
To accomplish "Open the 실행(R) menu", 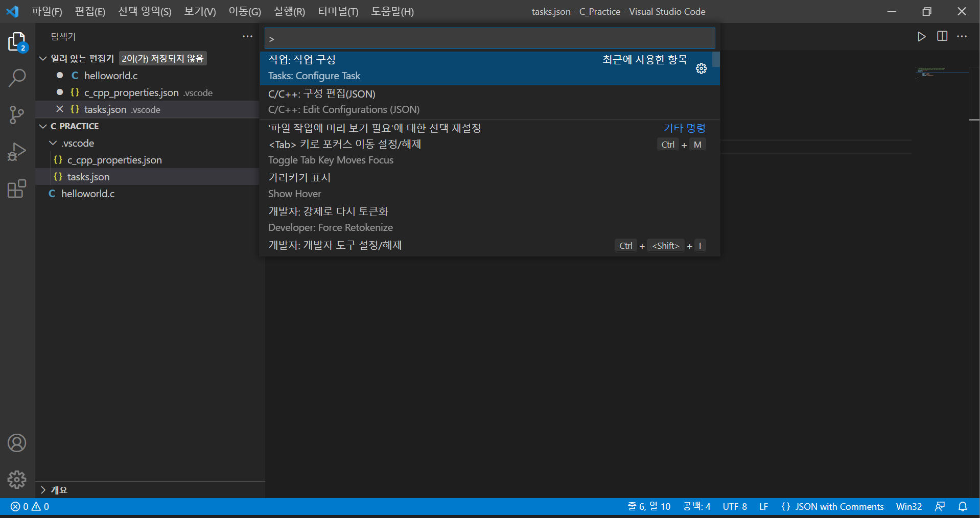I will (289, 11).
